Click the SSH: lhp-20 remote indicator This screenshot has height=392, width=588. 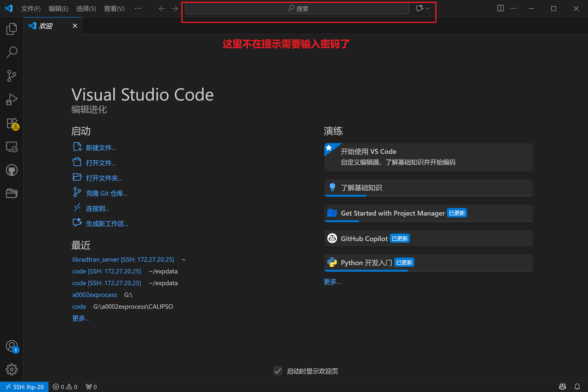24,387
